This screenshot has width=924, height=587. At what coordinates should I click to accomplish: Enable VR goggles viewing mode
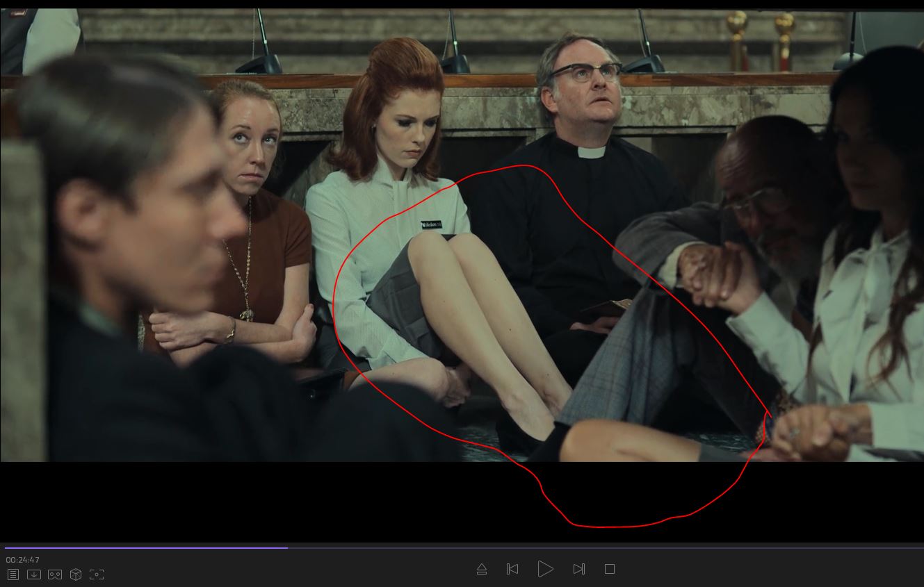pyautogui.click(x=55, y=574)
